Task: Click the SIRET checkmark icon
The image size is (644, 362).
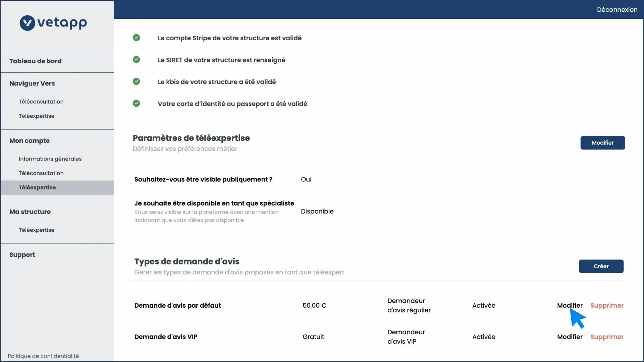Action: (136, 60)
